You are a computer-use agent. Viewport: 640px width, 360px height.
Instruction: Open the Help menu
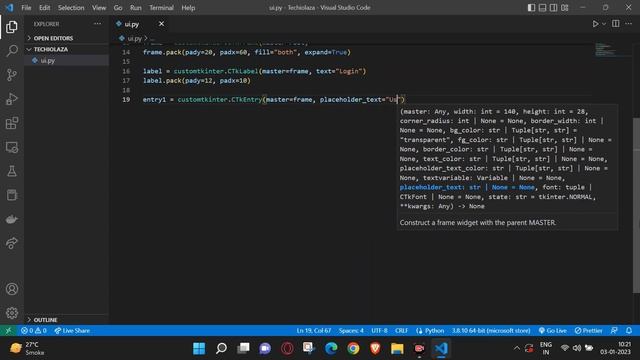pos(188,8)
